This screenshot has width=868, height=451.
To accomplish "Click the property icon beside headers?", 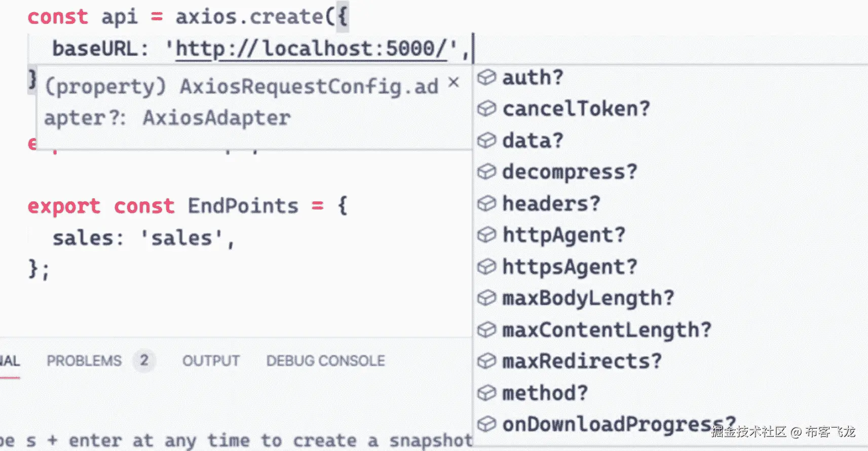I will tap(486, 203).
